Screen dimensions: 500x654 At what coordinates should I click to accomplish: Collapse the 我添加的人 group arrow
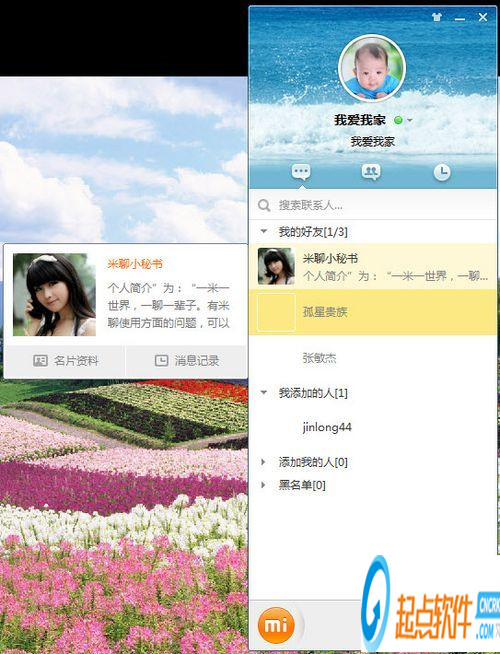tap(264, 392)
